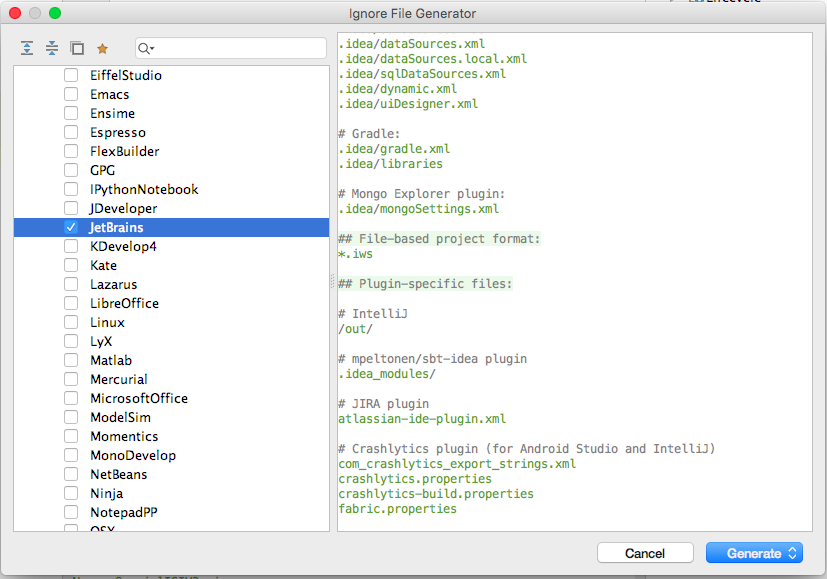The width and height of the screenshot is (827, 579).
Task: Select LibreOffice in the template list
Action: click(124, 304)
